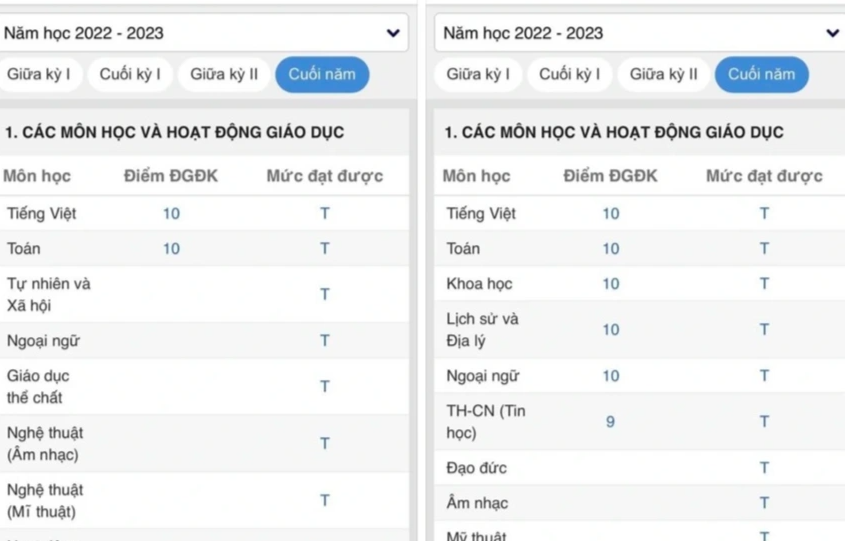This screenshot has height=541, width=845.
Task: Click the 'Lịch sử và Địa lý' subject
Action: pyautogui.click(x=482, y=330)
